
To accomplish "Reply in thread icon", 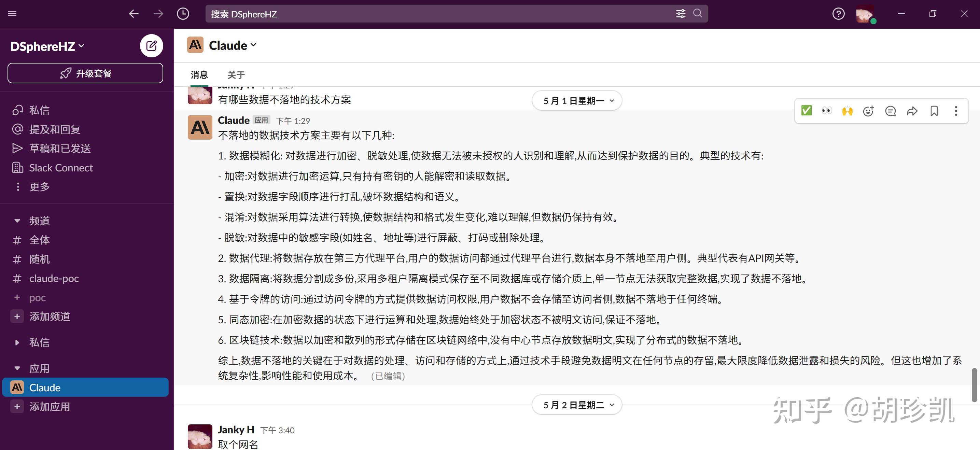I will click(891, 111).
